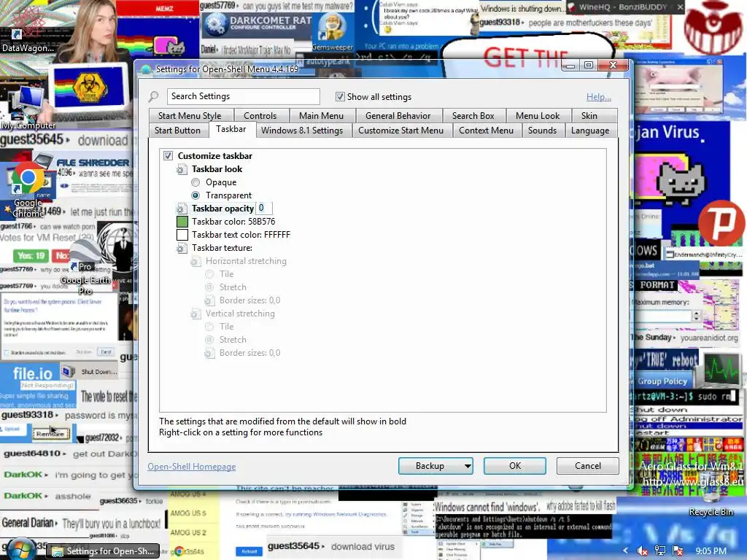
Task: Switch to the Search Box tab
Action: click(x=473, y=116)
